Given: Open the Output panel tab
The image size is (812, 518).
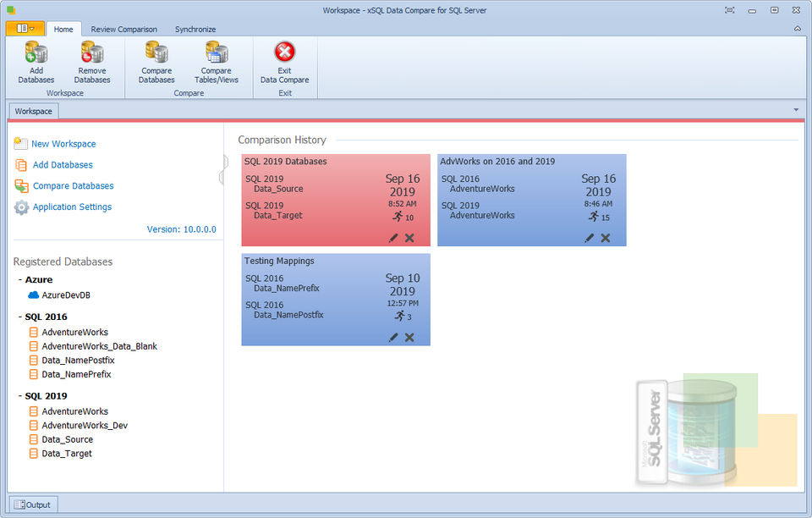Looking at the screenshot, I should (x=33, y=504).
